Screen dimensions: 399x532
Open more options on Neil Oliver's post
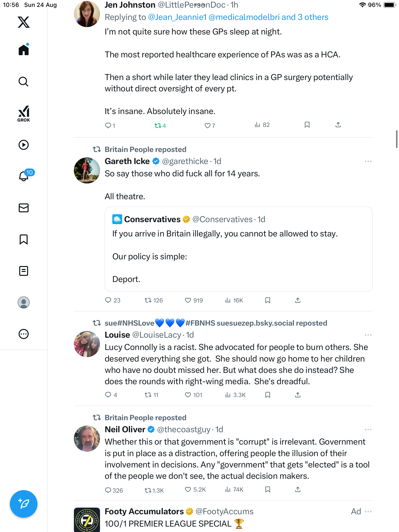tap(368, 430)
